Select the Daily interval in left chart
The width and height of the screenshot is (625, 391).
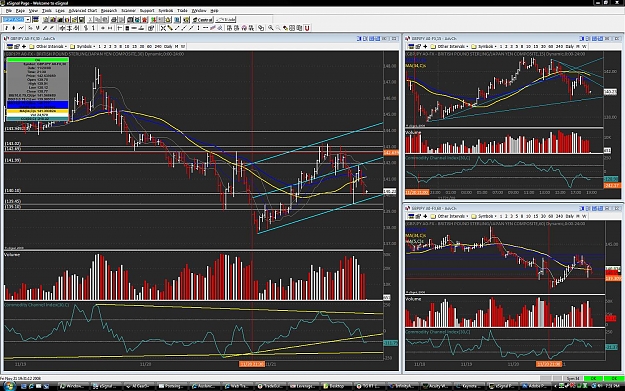pyautogui.click(x=168, y=47)
